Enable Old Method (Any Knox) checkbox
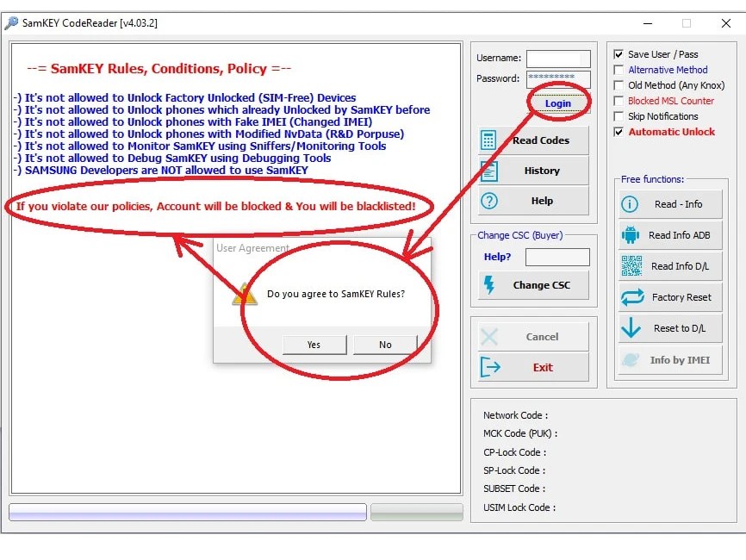This screenshot has width=746, height=560. click(x=619, y=85)
